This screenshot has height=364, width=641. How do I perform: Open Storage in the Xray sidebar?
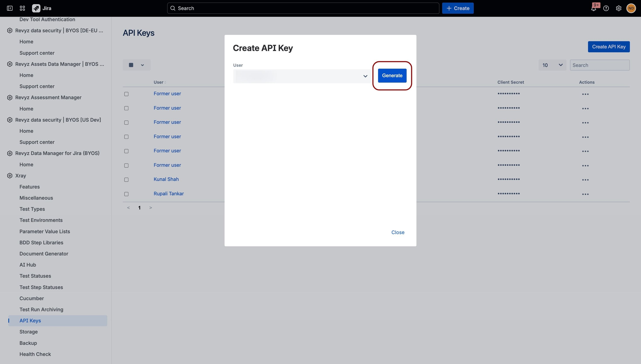[29, 332]
